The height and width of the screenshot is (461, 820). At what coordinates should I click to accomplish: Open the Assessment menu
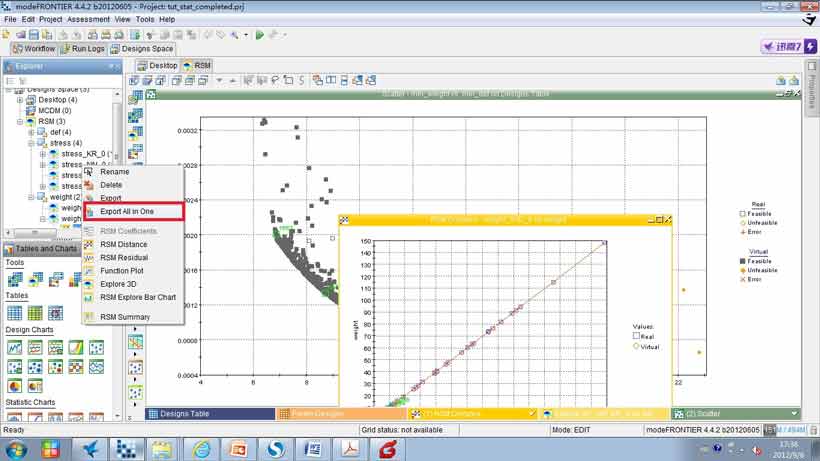tap(88, 19)
